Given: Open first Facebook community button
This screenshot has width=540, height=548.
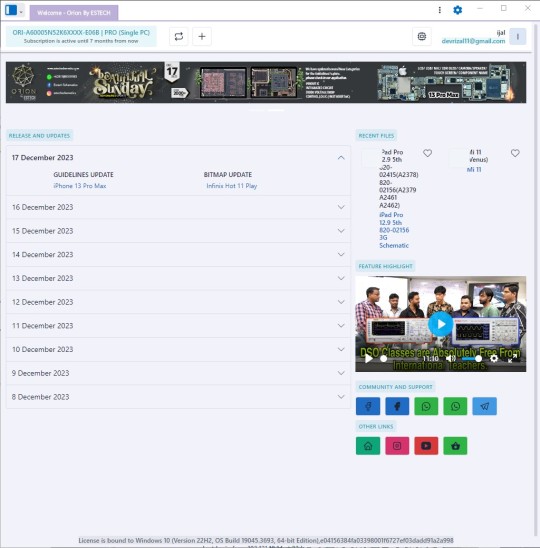Looking at the screenshot, I should click(x=368, y=406).
